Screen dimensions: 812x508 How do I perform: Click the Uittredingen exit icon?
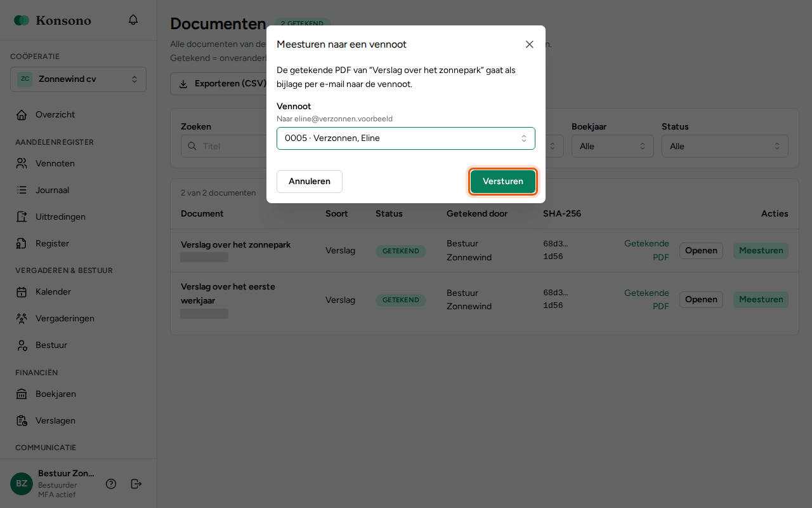pyautogui.click(x=22, y=217)
